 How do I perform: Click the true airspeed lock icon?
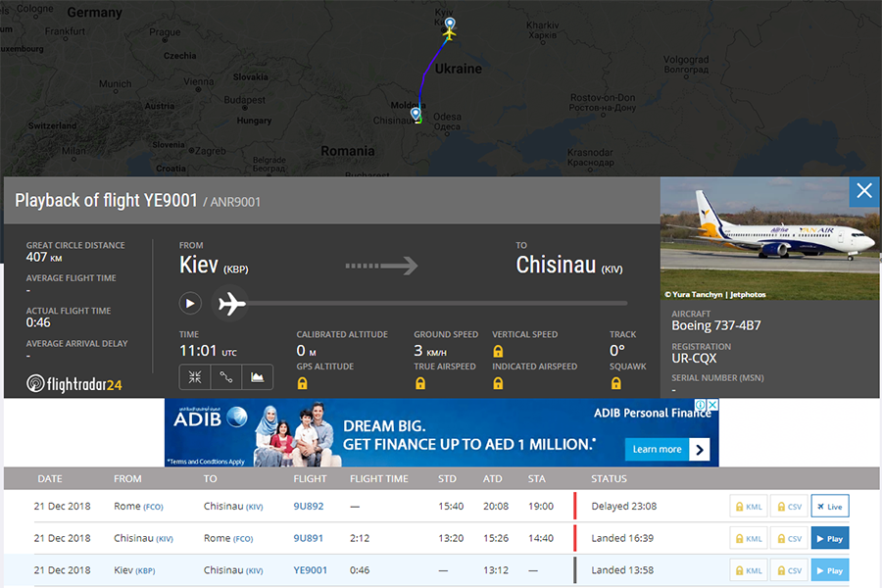(x=420, y=383)
